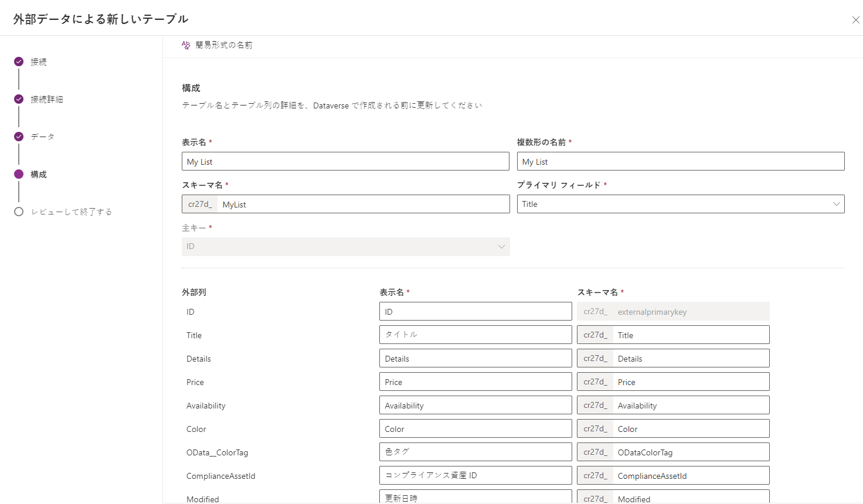This screenshot has height=504, width=863.
Task: Edit ComplianceAssetId schema name field
Action: (x=691, y=475)
